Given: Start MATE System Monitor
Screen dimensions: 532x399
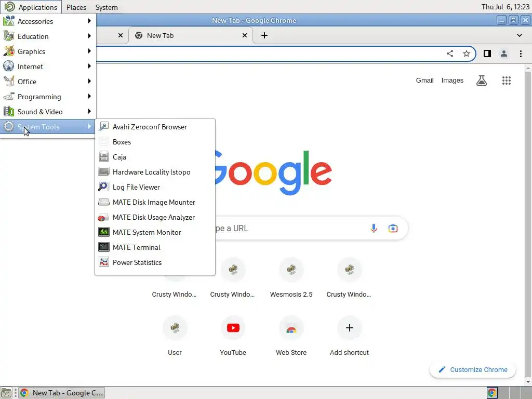Looking at the screenshot, I should [x=155, y=232].
